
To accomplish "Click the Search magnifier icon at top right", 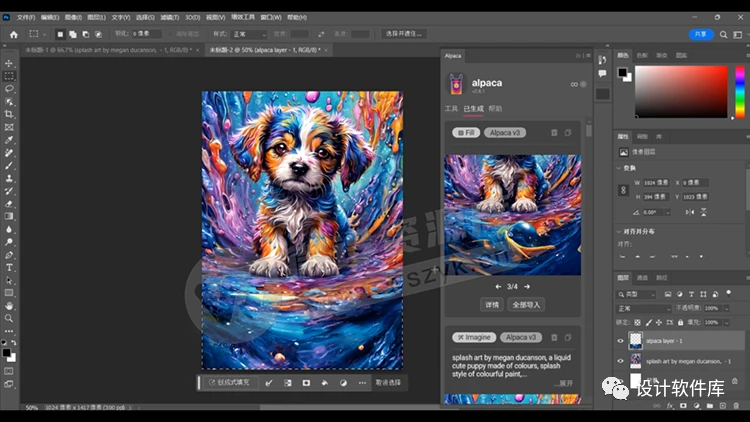I will [723, 34].
